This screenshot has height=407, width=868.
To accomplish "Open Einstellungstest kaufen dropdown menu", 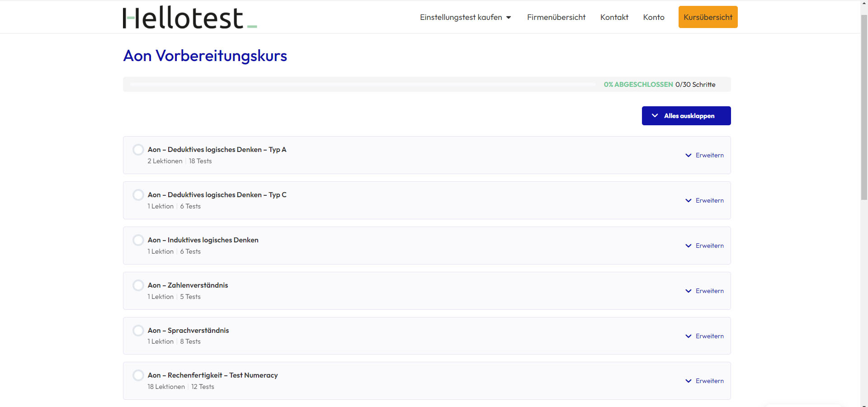I will point(465,17).
